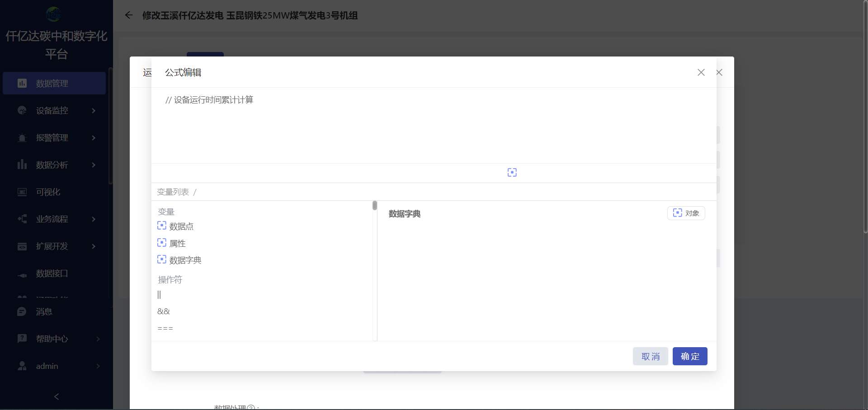
Task: Confirm with the 确定 button
Action: click(690, 356)
